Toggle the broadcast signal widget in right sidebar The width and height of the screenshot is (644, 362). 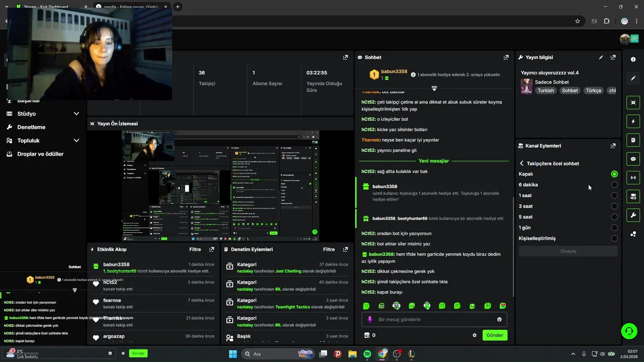[x=633, y=177]
